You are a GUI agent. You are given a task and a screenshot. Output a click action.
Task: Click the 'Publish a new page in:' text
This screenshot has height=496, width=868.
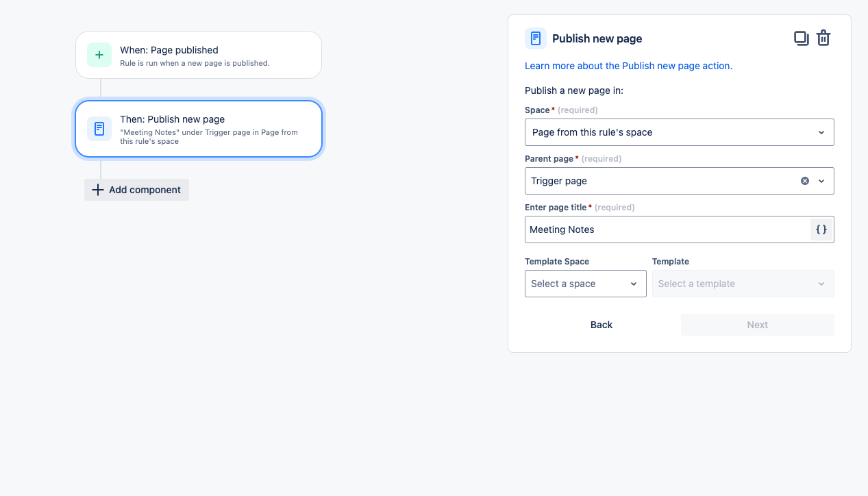click(x=574, y=90)
